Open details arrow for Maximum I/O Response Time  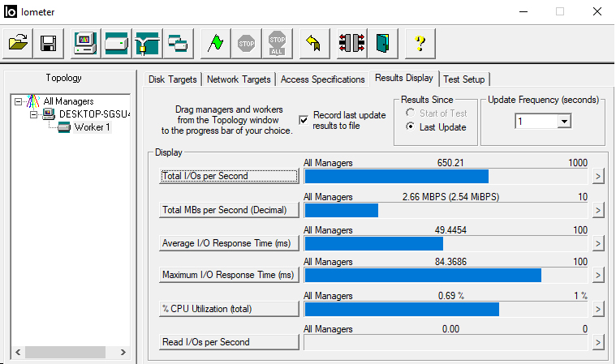598,275
